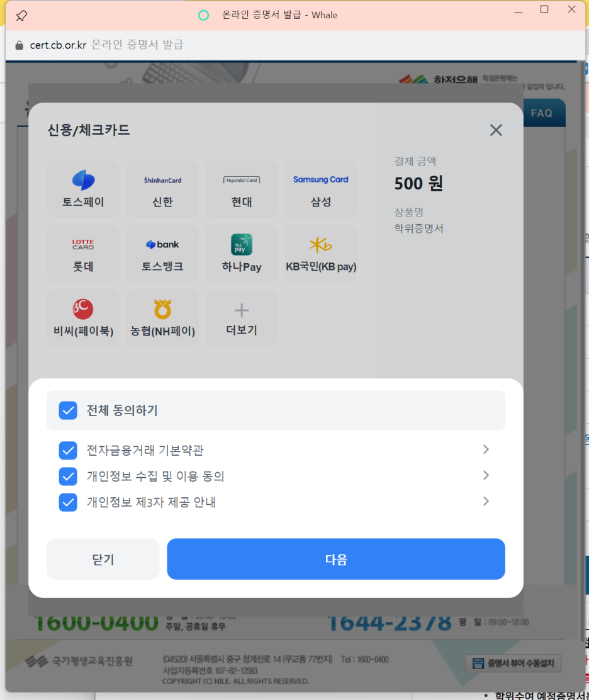
Task: Select Toss Bank (토스뱅크)
Action: [162, 253]
